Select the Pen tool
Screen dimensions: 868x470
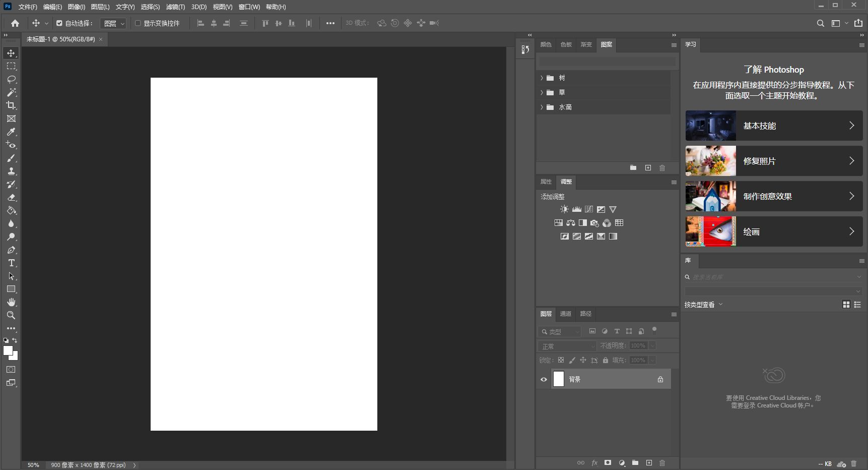click(x=11, y=250)
